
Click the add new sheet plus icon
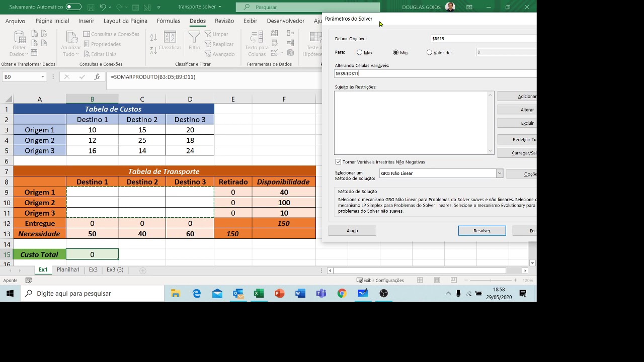(x=143, y=270)
